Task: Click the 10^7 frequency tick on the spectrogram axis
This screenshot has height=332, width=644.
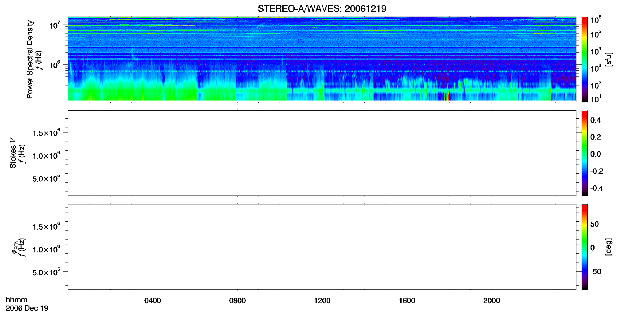Action: [55, 25]
